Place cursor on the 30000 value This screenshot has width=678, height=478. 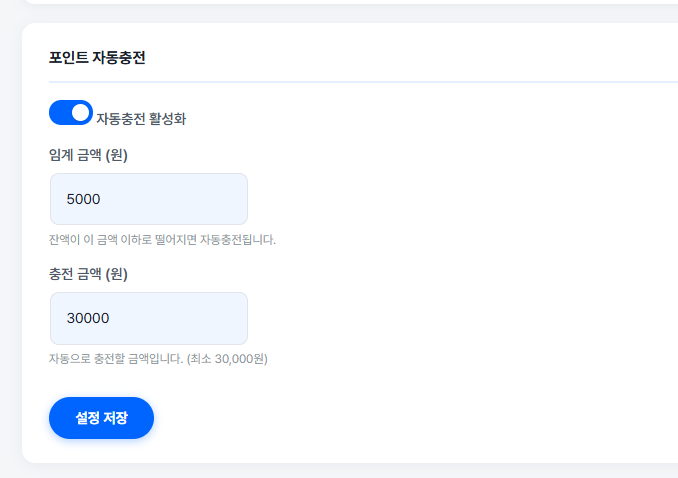88,318
